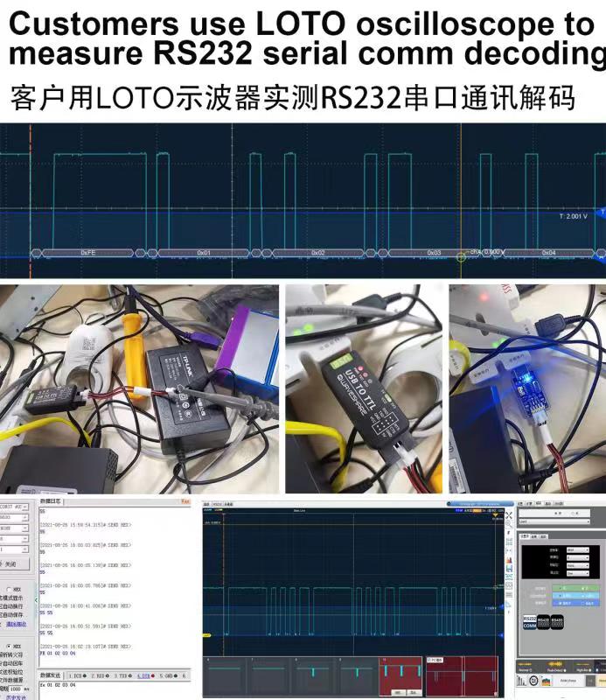Select waveform frame thumbnail 7
Viewport: 606px width, 700px height.
(x=268, y=676)
